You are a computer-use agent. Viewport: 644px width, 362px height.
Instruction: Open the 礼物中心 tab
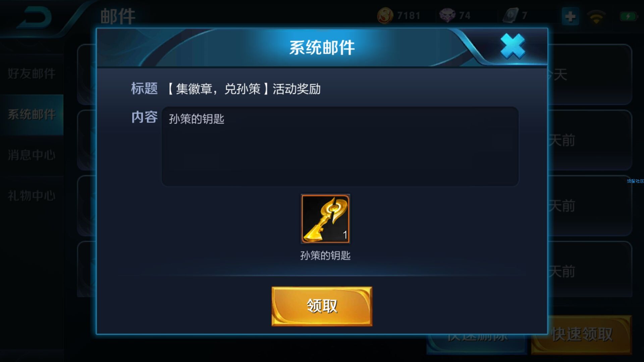(32, 196)
